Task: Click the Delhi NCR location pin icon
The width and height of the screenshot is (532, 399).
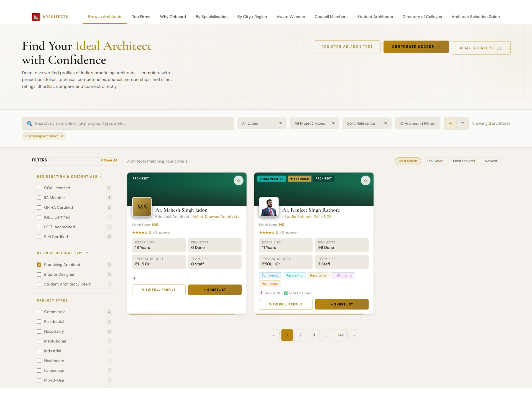Action: (261, 293)
